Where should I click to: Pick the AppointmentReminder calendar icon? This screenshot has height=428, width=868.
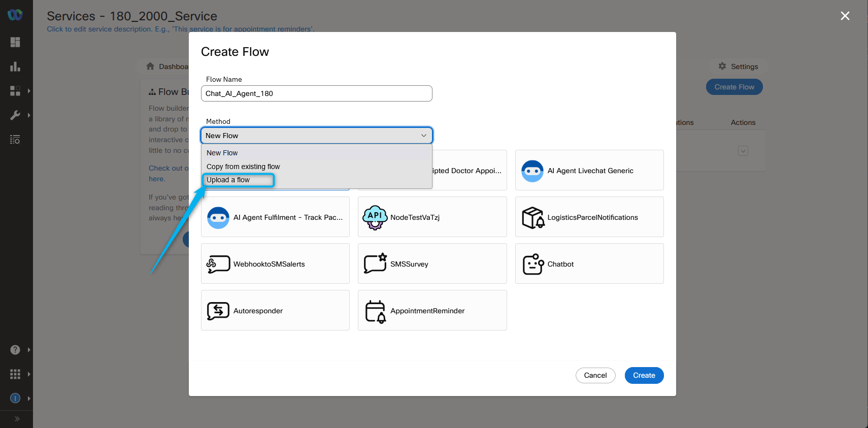375,311
